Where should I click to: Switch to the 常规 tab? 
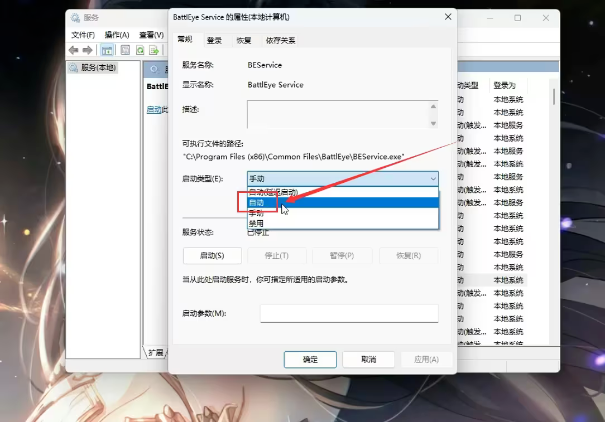click(x=185, y=39)
